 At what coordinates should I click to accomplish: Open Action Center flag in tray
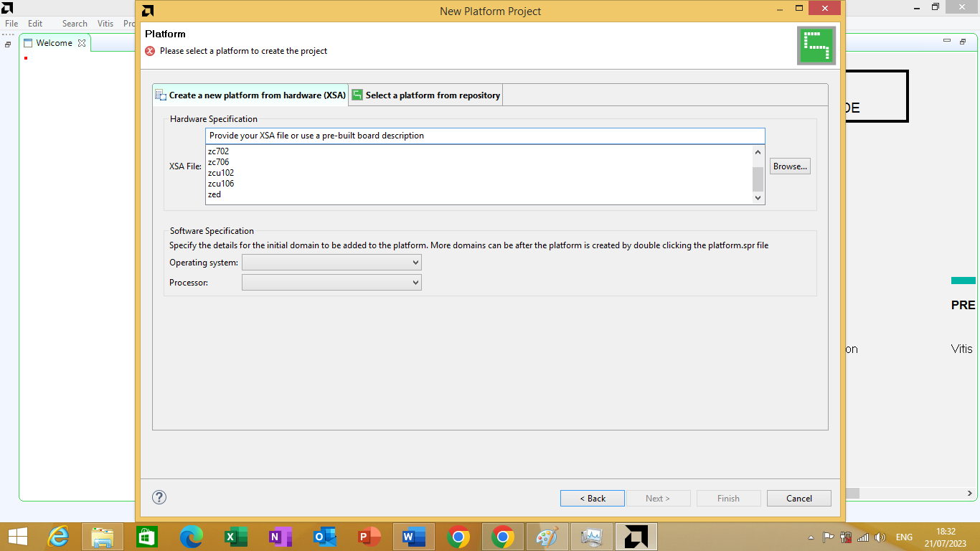(x=828, y=537)
